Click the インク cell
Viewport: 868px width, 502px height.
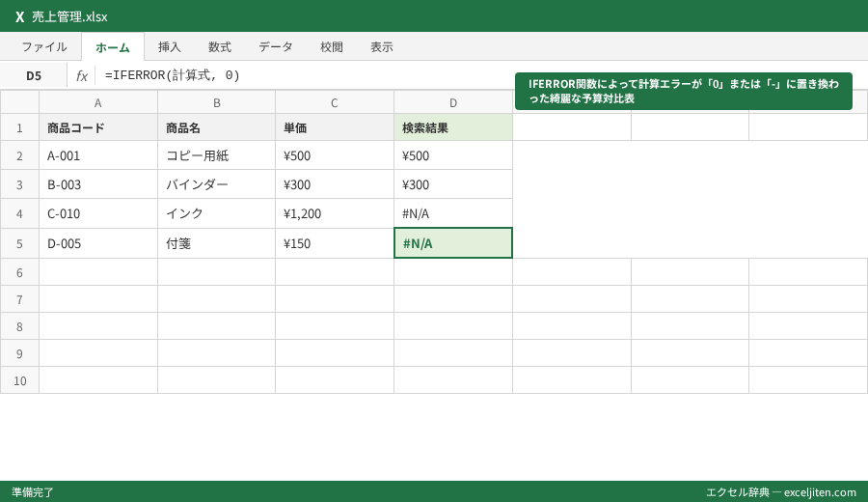[217, 213]
